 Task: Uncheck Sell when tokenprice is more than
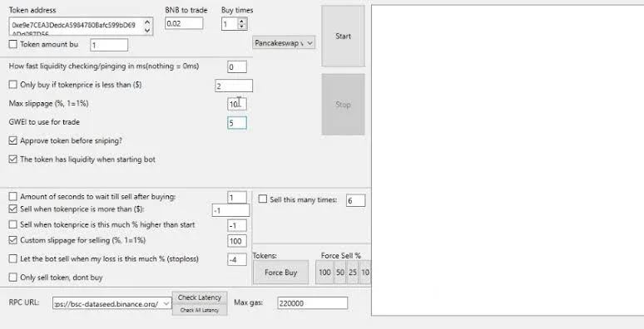(13, 209)
